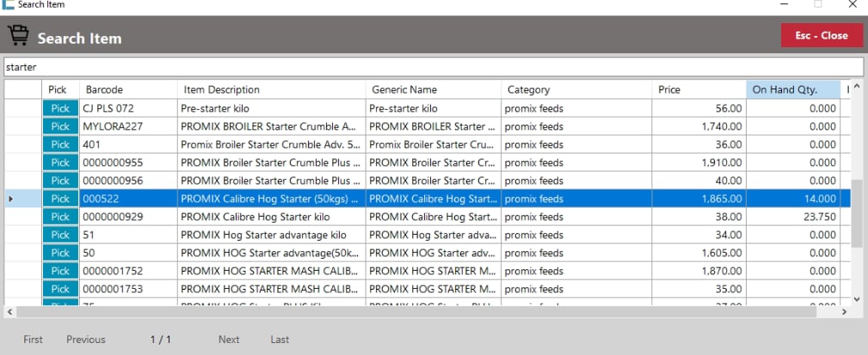Screen dimensions: 868x355
Task: Click the app logo in title bar
Action: [8, 4]
